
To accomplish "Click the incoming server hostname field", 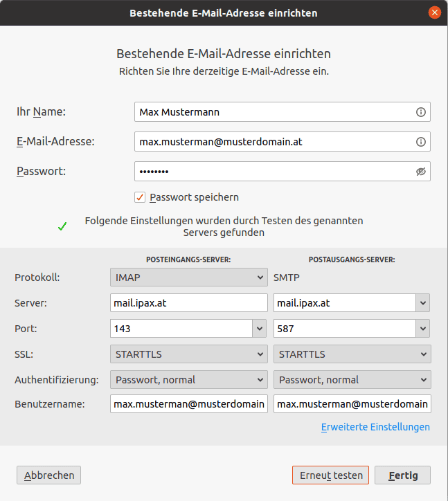I will (188, 303).
